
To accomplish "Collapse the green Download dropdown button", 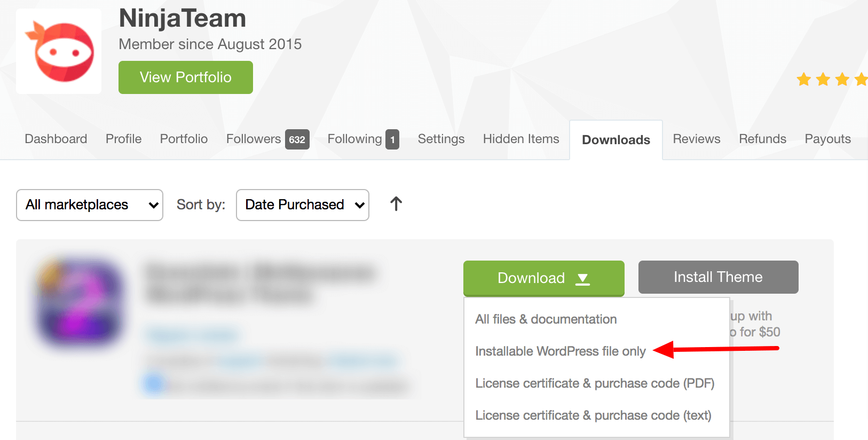I will (544, 278).
